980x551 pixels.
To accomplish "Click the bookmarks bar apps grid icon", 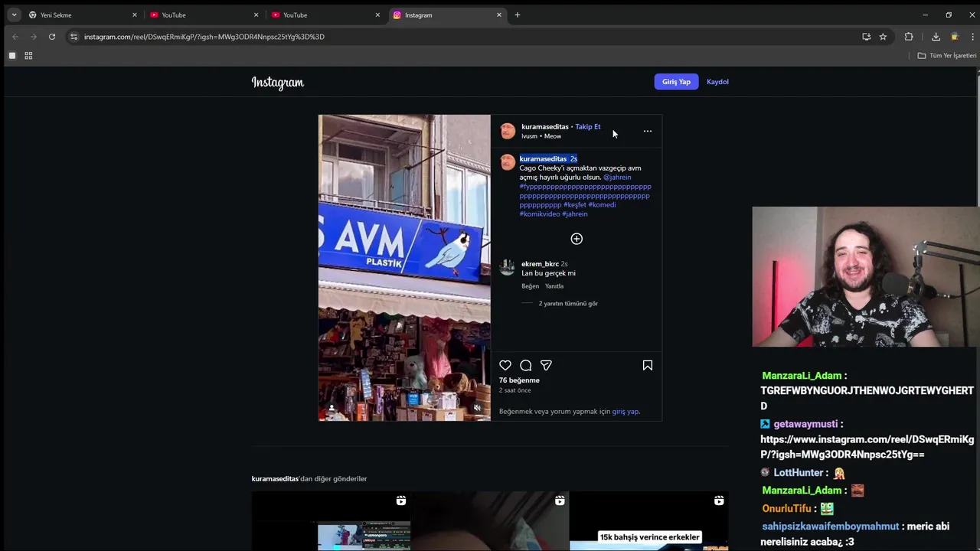I will pos(28,56).
